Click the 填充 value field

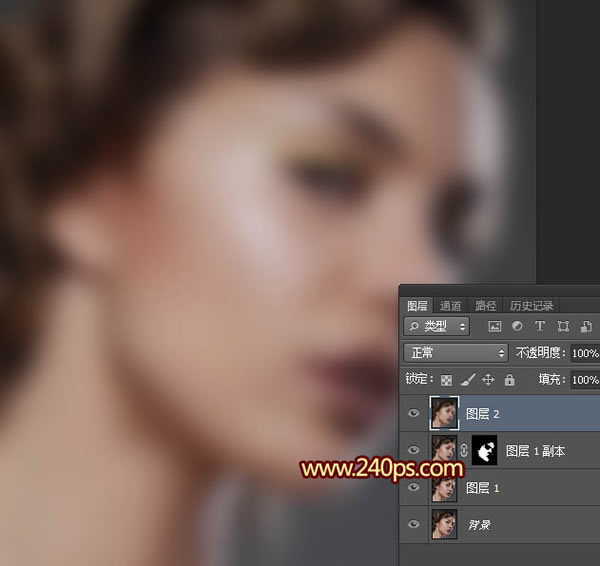[x=585, y=380]
